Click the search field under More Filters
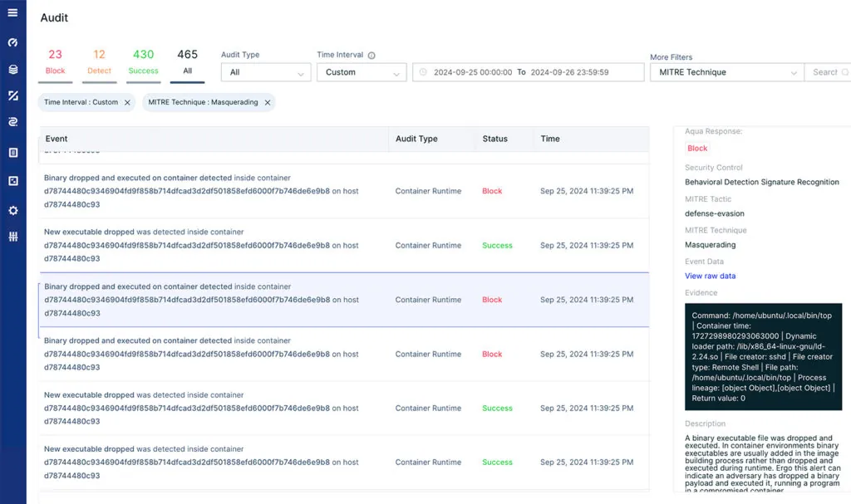The height and width of the screenshot is (504, 851). 828,72
